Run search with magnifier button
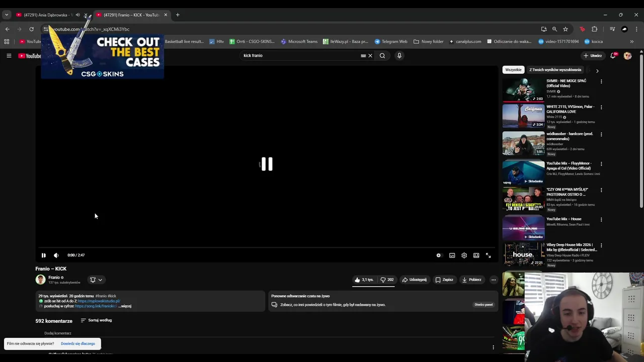Viewport: 644px width, 362px height. [x=382, y=56]
